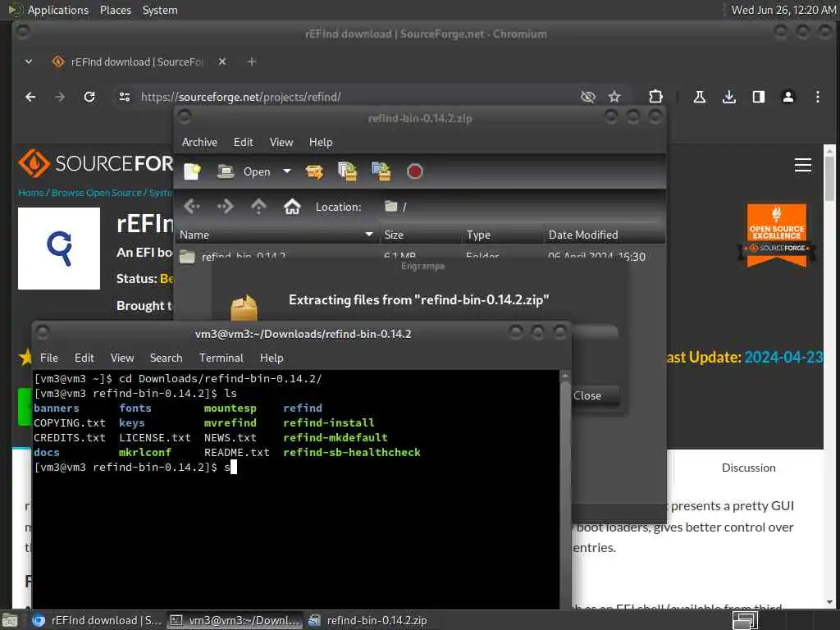The width and height of the screenshot is (840, 630).
Task: Open the Applications menu in the top panel
Action: click(58, 10)
